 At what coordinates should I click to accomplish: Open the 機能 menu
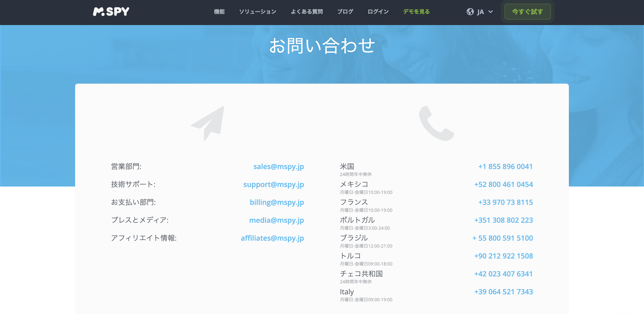(x=219, y=12)
